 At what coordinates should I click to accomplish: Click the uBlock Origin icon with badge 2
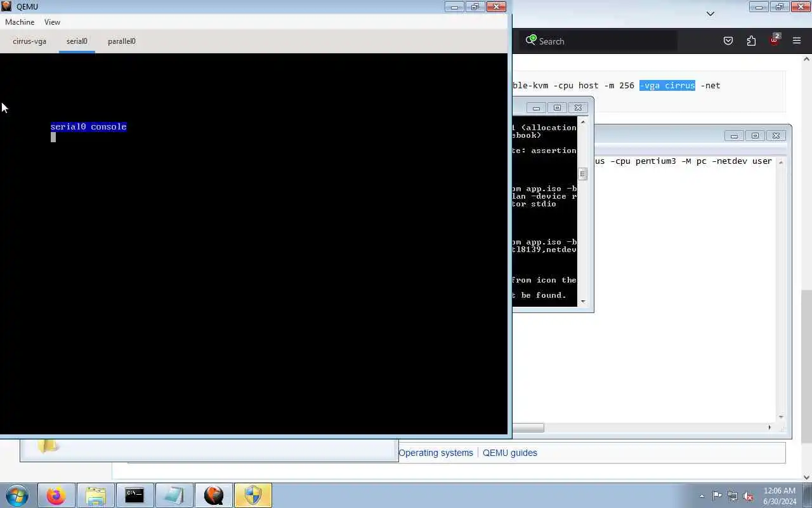click(774, 41)
